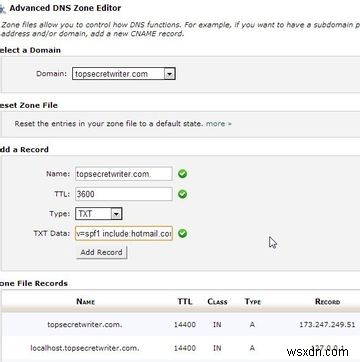Click the Zone File Records section heading
The image size is (360, 362).
pos(34,283)
